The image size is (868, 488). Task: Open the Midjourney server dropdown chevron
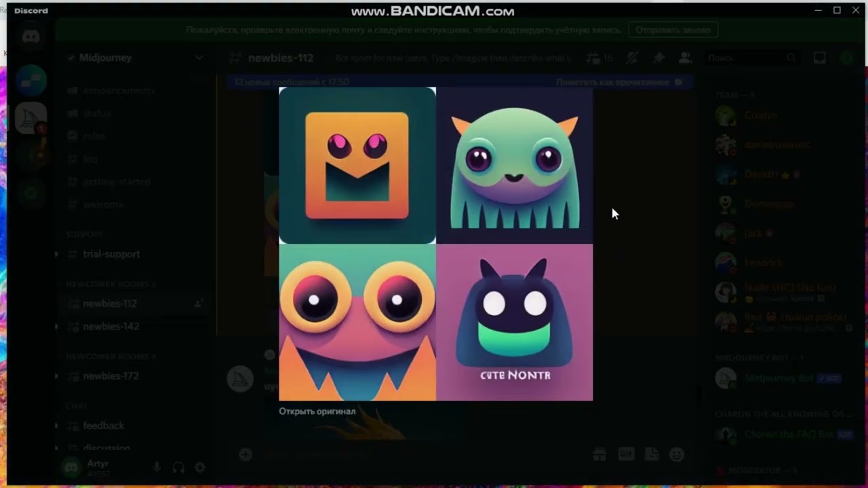(x=199, y=58)
